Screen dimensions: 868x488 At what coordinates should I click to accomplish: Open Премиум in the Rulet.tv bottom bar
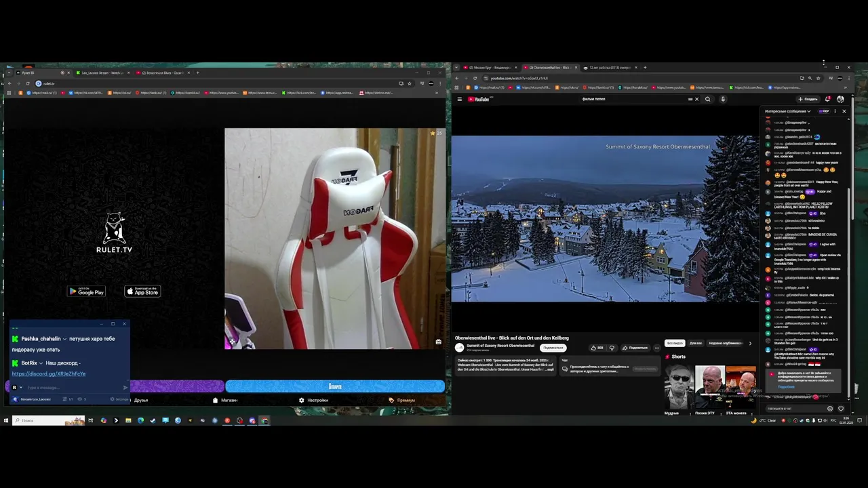(x=402, y=400)
